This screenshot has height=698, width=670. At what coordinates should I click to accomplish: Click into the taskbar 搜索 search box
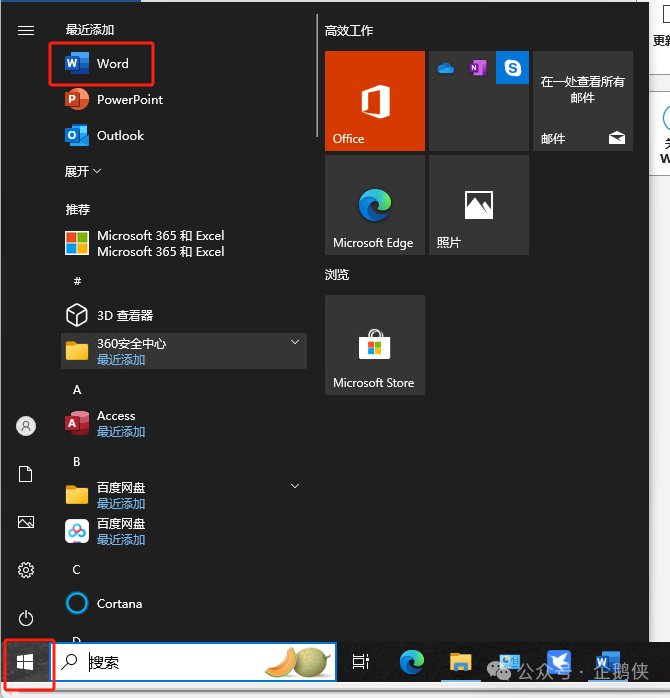(x=195, y=662)
